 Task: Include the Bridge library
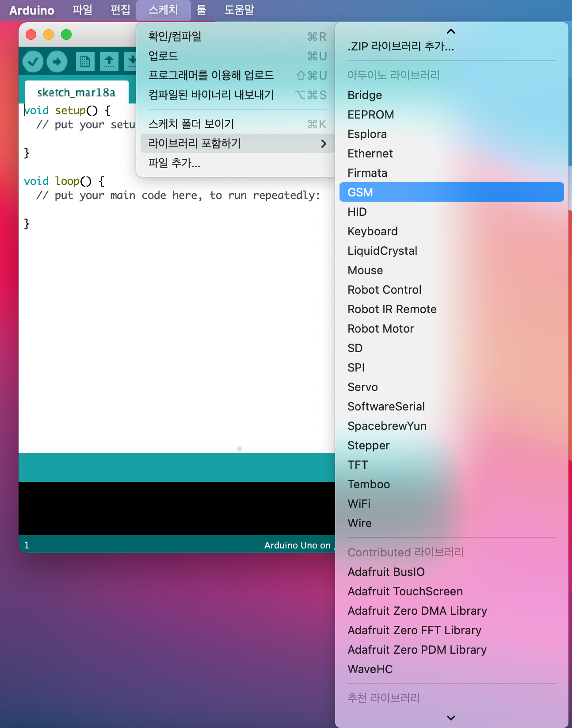(x=451, y=95)
